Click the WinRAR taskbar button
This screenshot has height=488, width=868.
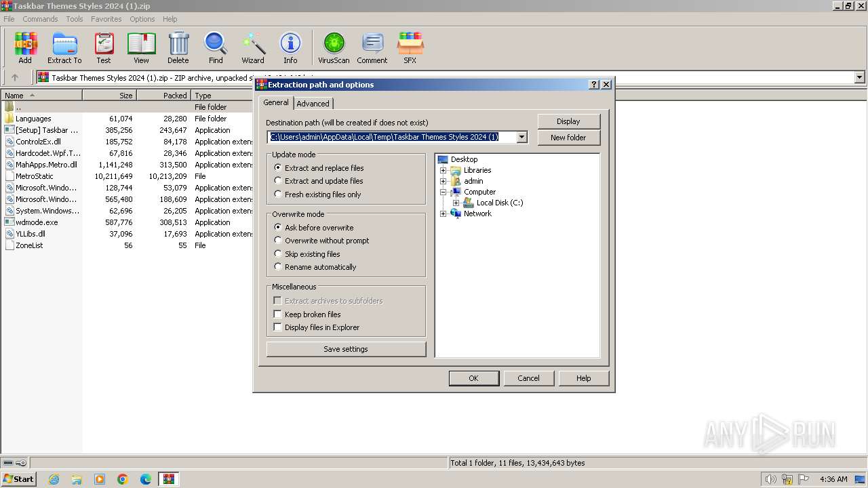[169, 479]
